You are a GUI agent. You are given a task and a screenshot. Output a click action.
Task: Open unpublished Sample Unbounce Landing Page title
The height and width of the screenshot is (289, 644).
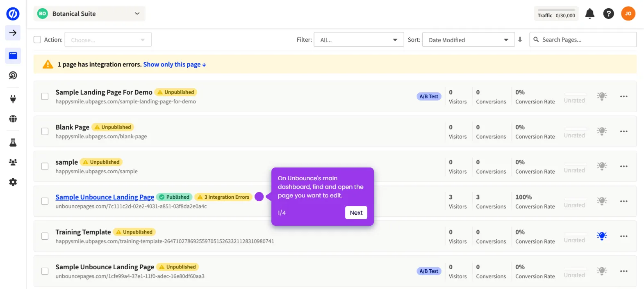[105, 267]
